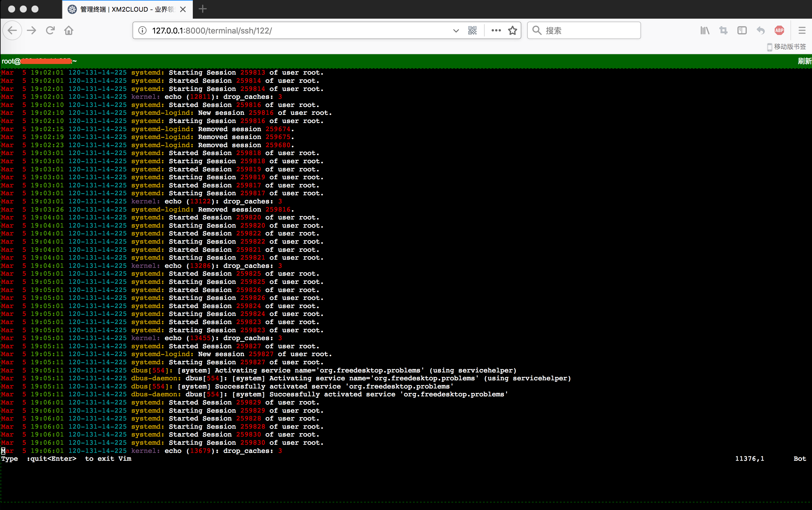This screenshot has height=510, width=812.
Task: Click the site info icon beside URL
Action: pos(143,30)
